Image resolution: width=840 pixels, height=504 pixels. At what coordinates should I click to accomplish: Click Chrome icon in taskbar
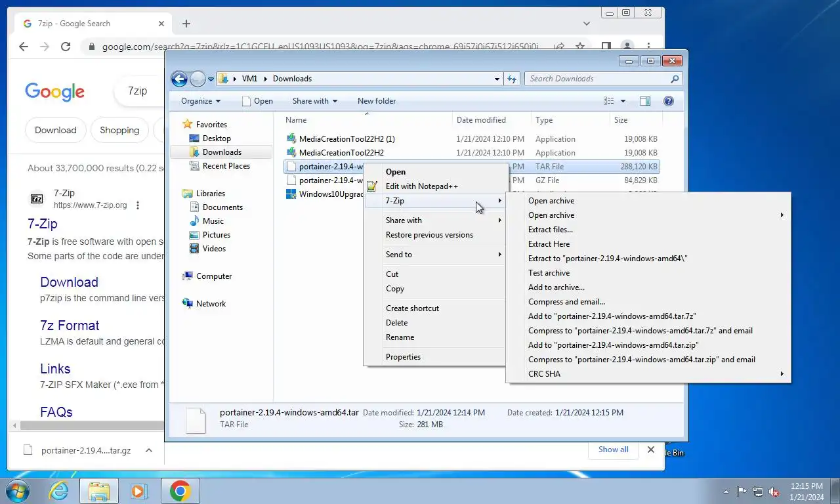click(x=180, y=491)
